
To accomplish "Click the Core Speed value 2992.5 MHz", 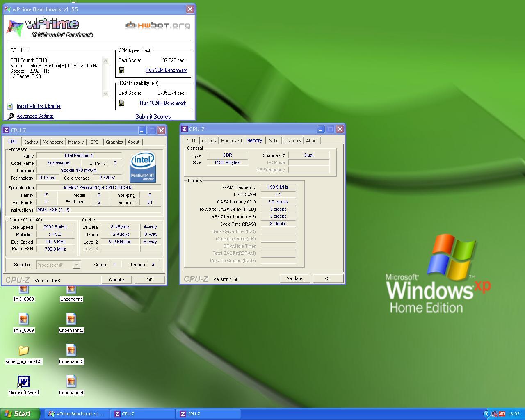I will point(55,227).
